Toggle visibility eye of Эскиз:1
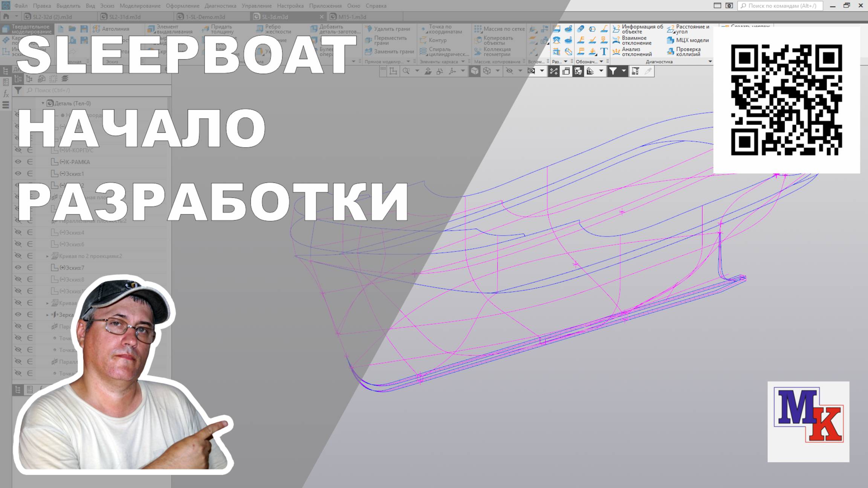Viewport: 868px width, 488px height. 18,174
